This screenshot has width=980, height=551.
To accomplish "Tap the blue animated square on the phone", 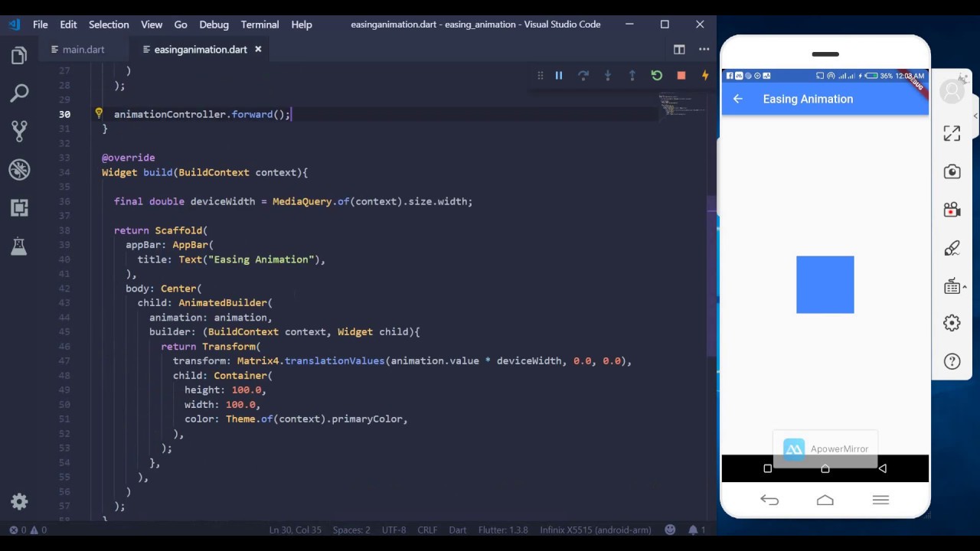I will click(825, 285).
